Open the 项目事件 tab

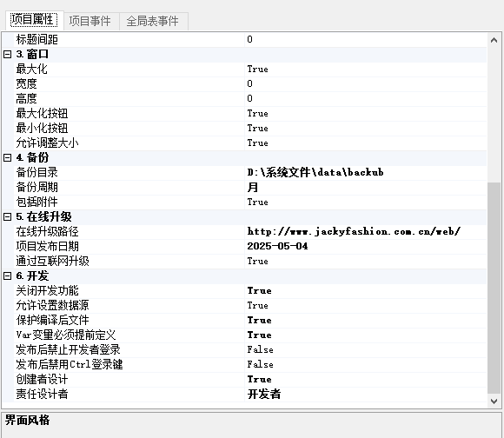pos(90,21)
